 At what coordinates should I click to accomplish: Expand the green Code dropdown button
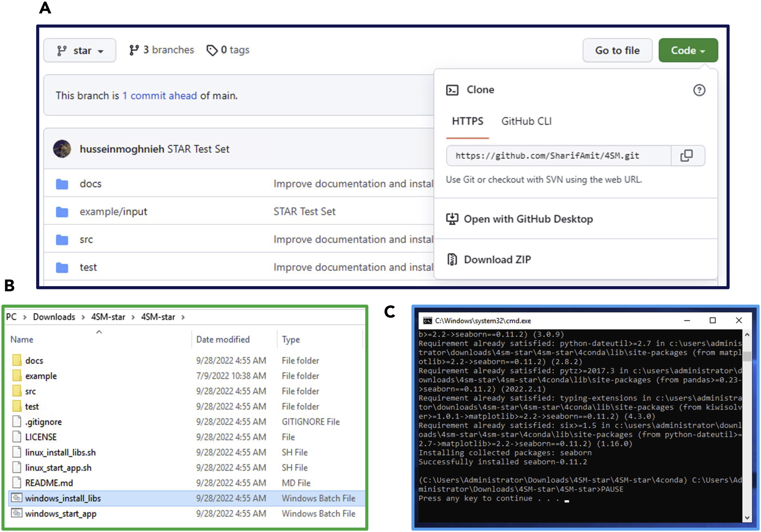click(688, 51)
